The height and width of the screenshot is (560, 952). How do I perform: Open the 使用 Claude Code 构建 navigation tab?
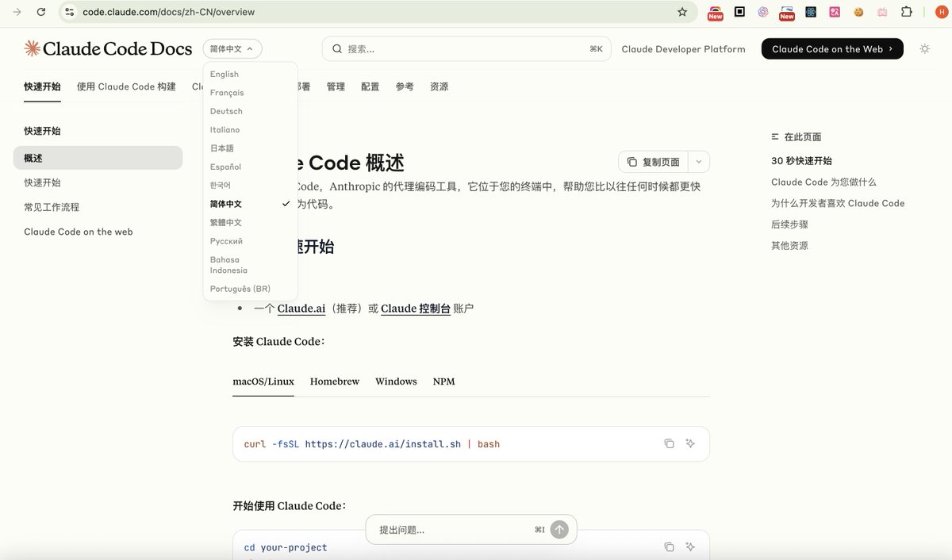coord(126,86)
